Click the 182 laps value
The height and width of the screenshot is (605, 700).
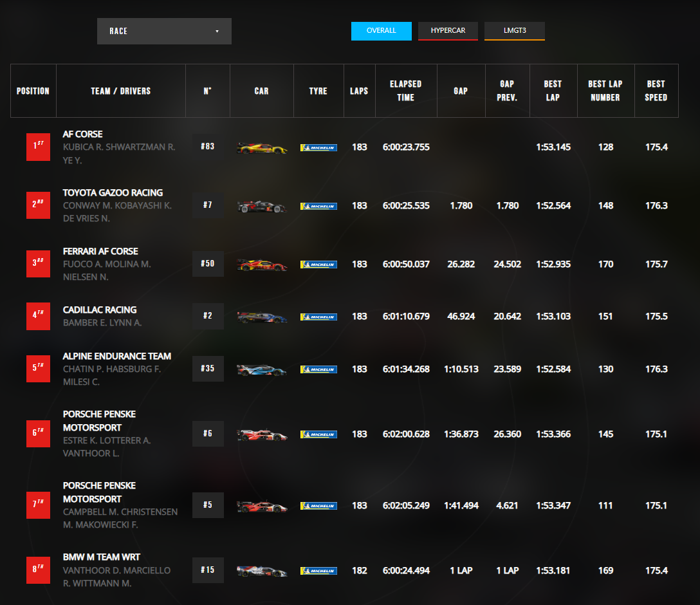360,570
